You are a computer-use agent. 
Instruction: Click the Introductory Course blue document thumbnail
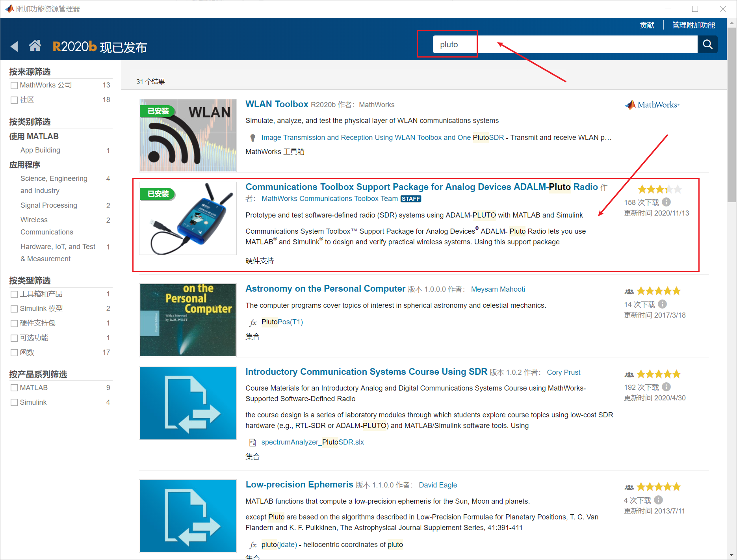tap(188, 403)
